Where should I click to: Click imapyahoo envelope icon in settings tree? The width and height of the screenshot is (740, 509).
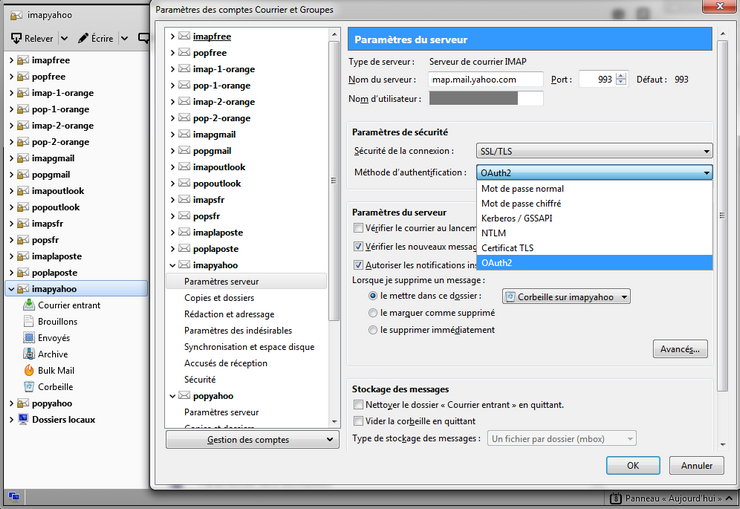(184, 265)
